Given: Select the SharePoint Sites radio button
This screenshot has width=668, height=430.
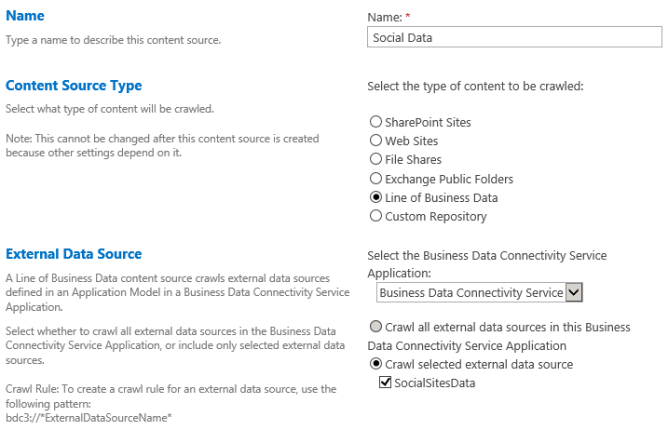Looking at the screenshot, I should [376, 122].
